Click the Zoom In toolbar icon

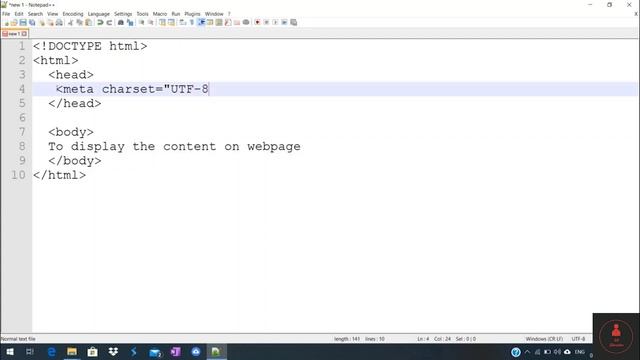point(142,22)
